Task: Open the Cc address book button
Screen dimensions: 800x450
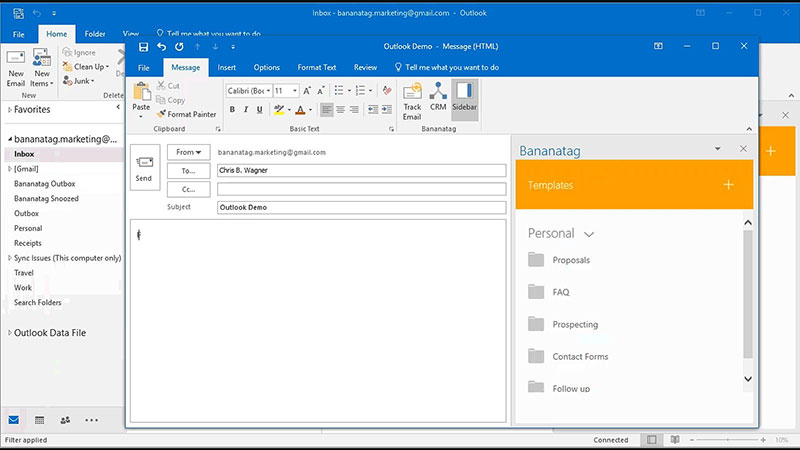Action: tap(188, 189)
